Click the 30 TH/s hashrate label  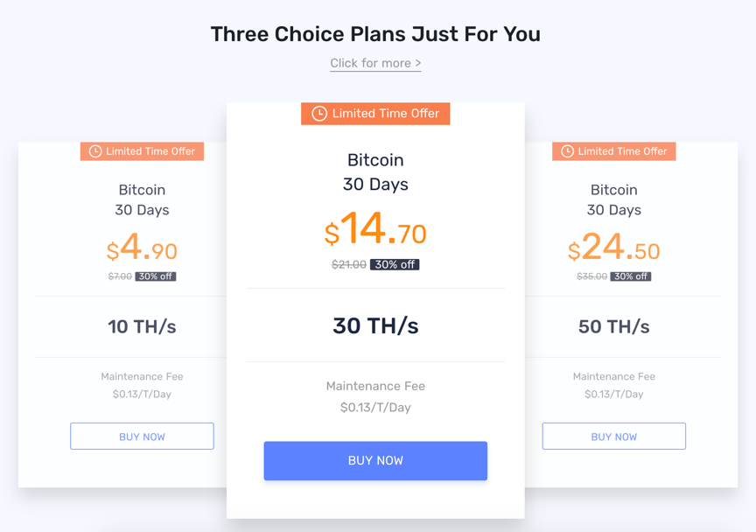(x=375, y=325)
